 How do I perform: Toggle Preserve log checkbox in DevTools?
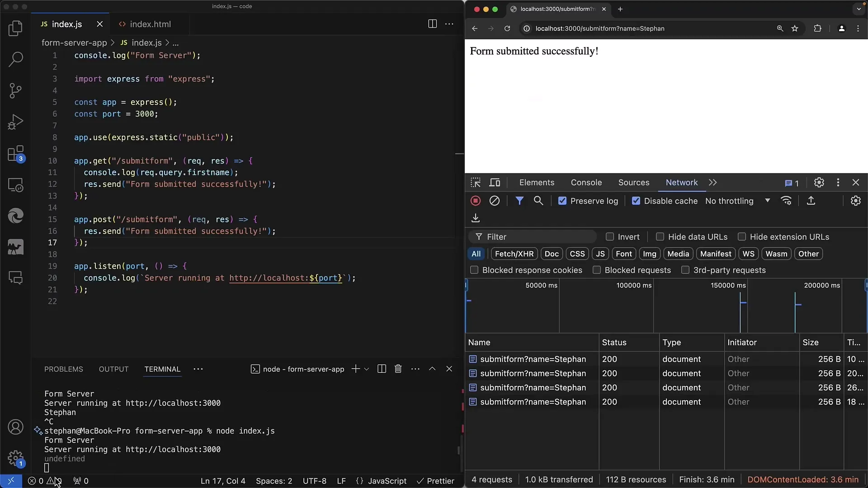[561, 201]
